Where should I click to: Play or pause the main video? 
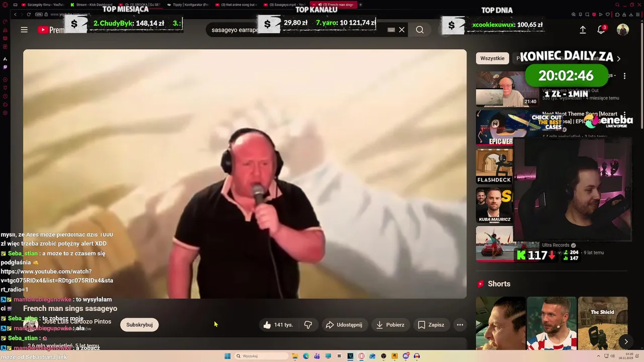pyautogui.click(x=245, y=174)
